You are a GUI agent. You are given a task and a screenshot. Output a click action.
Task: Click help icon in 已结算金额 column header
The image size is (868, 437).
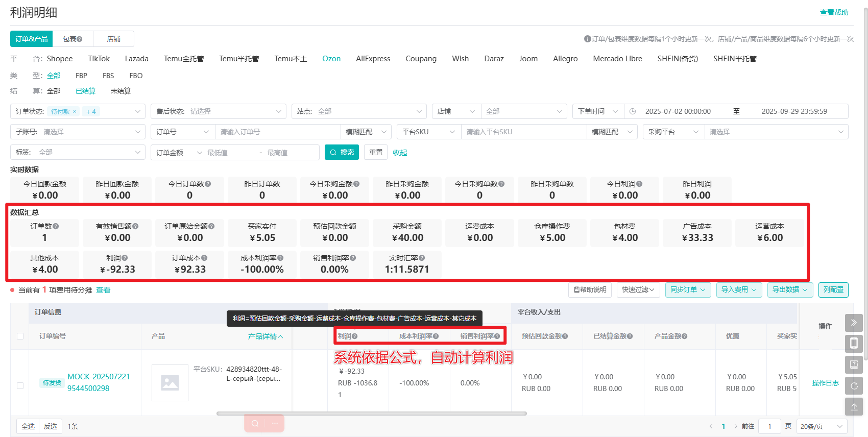(x=630, y=336)
